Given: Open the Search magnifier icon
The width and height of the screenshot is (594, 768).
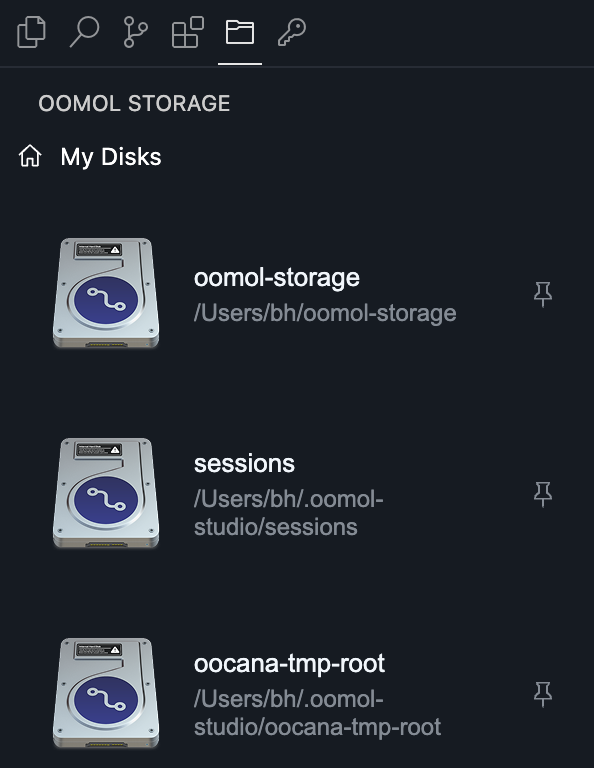Looking at the screenshot, I should tap(84, 32).
